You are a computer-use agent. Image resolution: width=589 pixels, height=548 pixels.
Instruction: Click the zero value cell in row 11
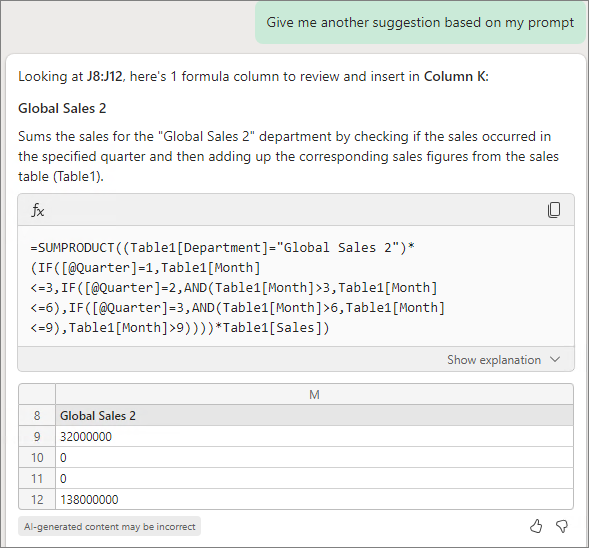coord(314,479)
